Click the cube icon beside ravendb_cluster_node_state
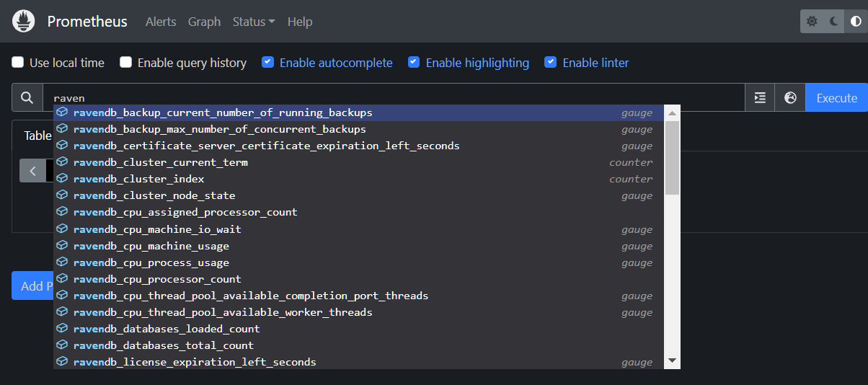 [63, 195]
